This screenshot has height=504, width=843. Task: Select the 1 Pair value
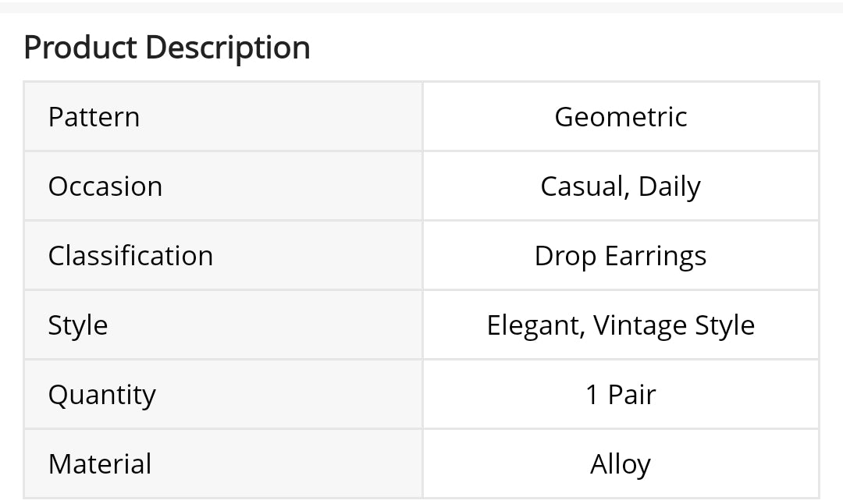(x=621, y=395)
